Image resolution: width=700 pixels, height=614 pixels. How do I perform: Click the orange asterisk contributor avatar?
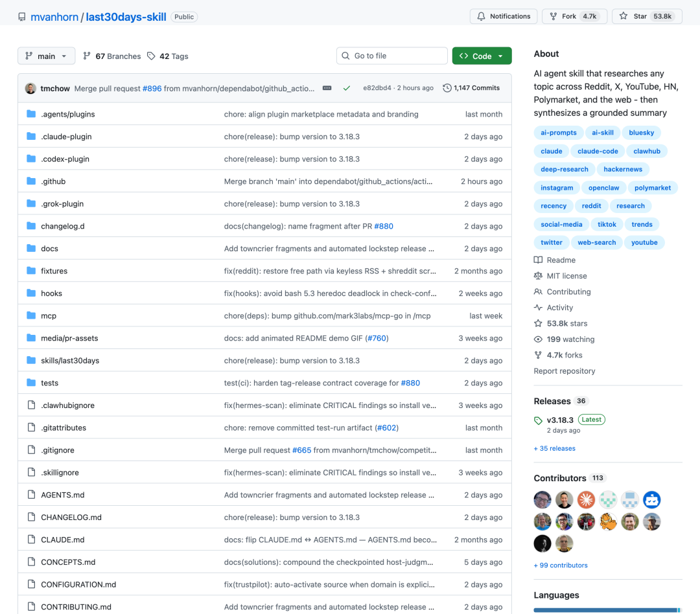pos(586,500)
